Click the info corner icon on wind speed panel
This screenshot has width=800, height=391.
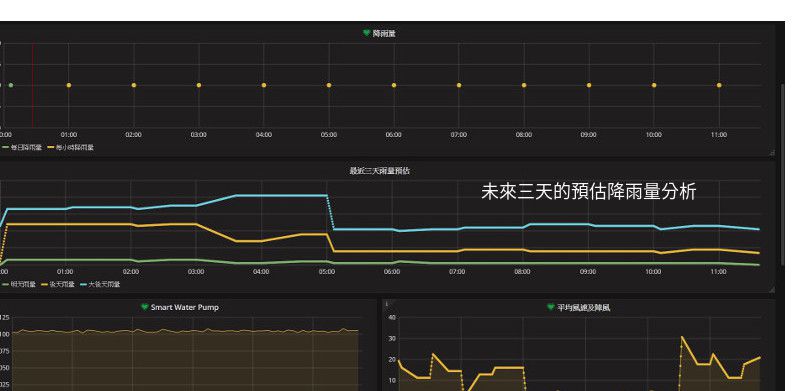(x=386, y=303)
